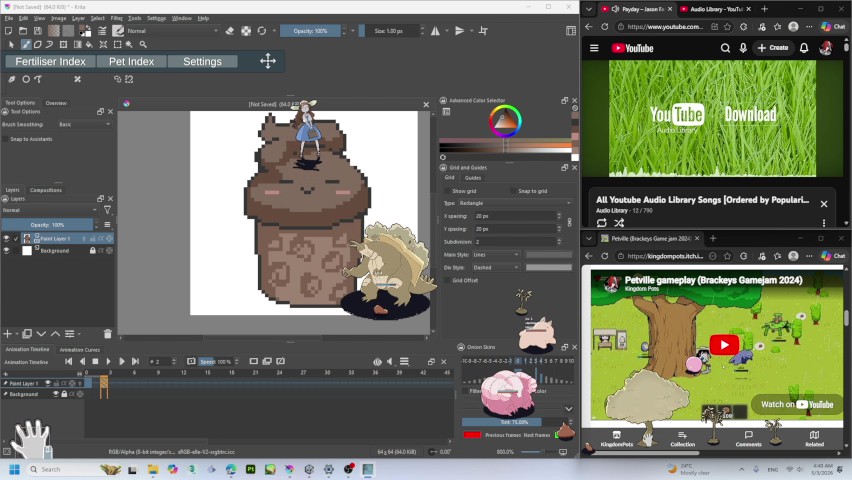Viewport: 852px width, 480px height.
Task: Hide Paint Layer 1 in Layers panel
Action: [x=7, y=239]
